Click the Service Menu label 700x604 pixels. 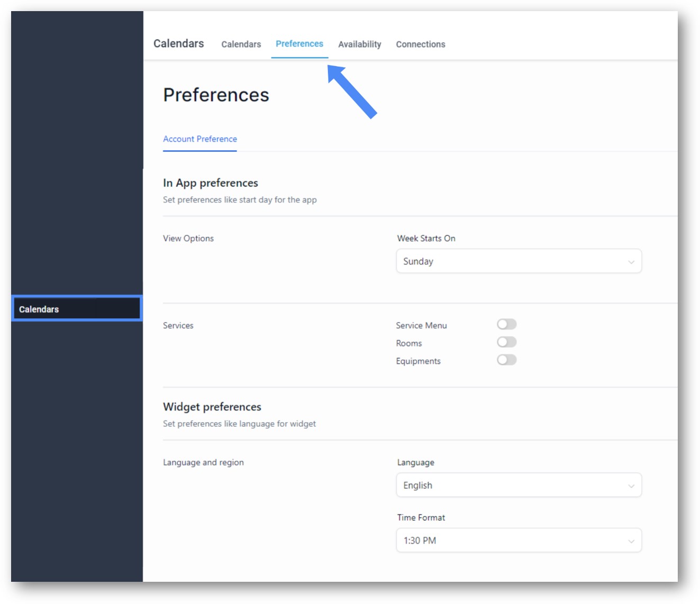(421, 326)
